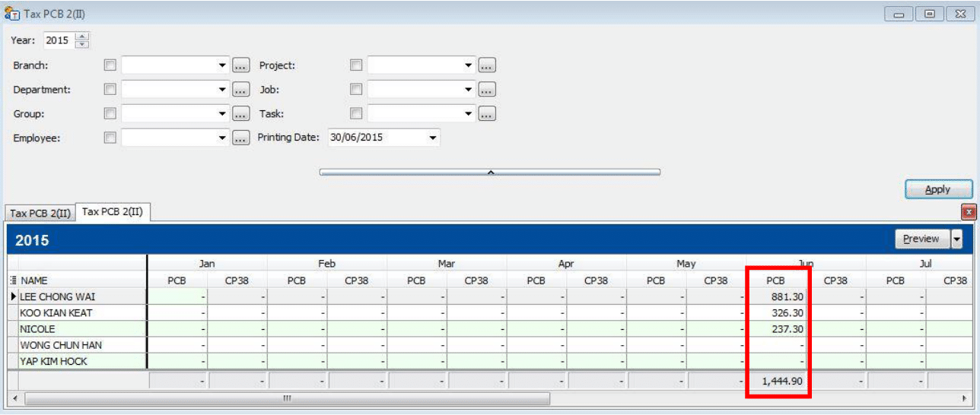
Task: Click the Department browse (...) button
Action: (241, 90)
